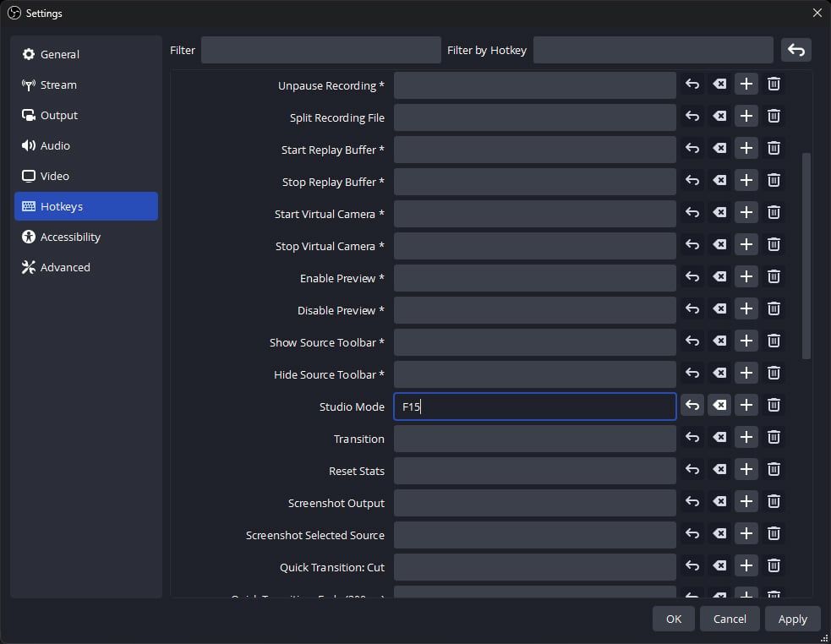
Task: Reset all hotkey filters with arrow button
Action: coord(795,50)
